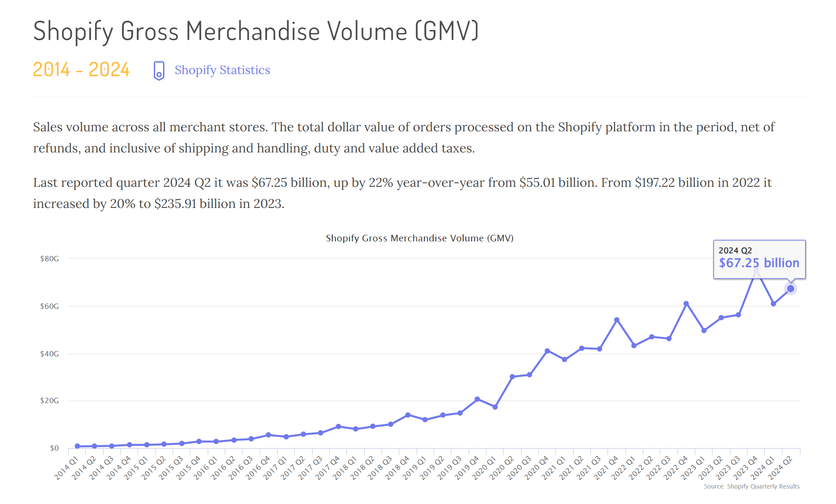Click the 2024 Q2 x-axis label

[780, 468]
